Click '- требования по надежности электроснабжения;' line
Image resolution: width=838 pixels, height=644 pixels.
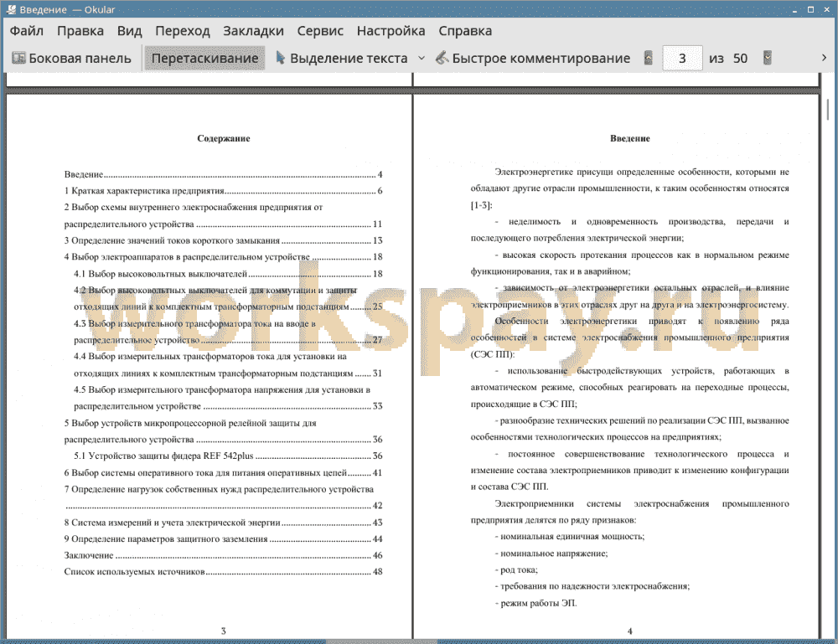(592, 586)
